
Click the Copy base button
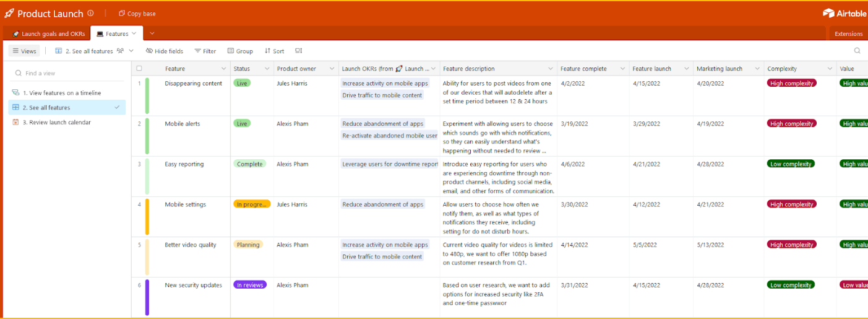137,14
